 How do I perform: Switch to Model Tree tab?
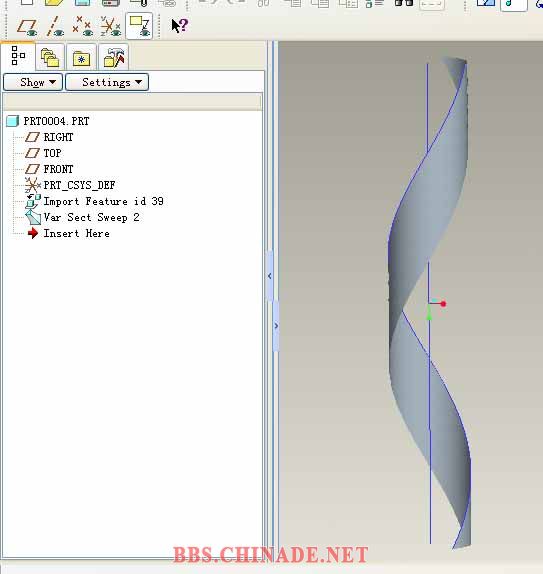(18, 56)
